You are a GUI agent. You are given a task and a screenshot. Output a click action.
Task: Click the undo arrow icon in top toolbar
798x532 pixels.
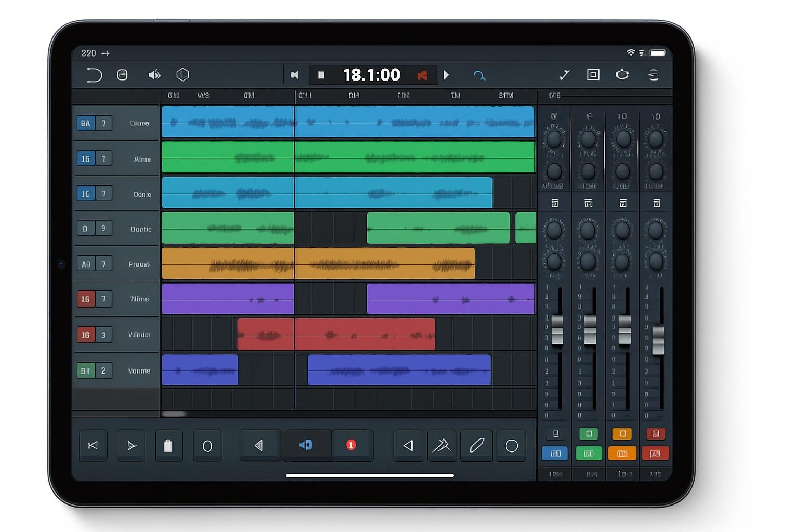[94, 75]
